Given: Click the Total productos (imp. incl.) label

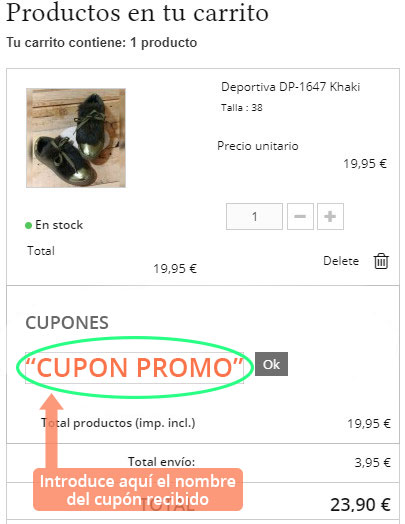Looking at the screenshot, I should [x=118, y=423].
